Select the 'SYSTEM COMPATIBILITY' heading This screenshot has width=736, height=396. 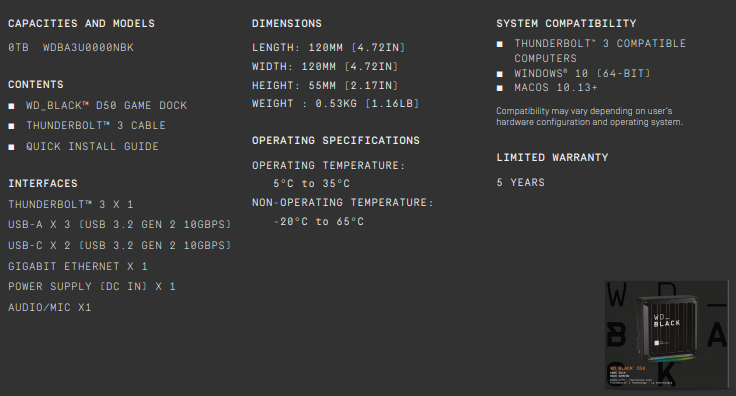[x=567, y=23]
